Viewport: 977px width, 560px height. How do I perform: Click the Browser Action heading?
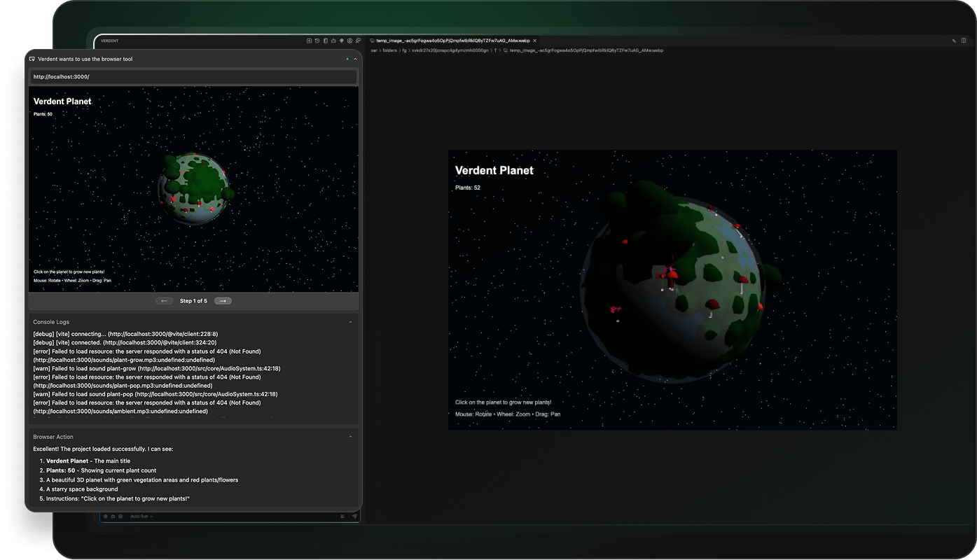tap(53, 437)
